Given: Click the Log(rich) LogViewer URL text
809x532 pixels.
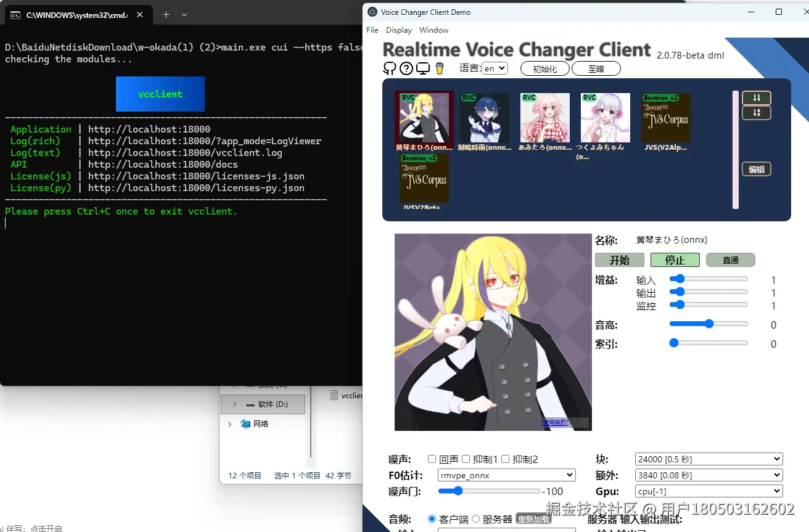Looking at the screenshot, I should point(205,141).
